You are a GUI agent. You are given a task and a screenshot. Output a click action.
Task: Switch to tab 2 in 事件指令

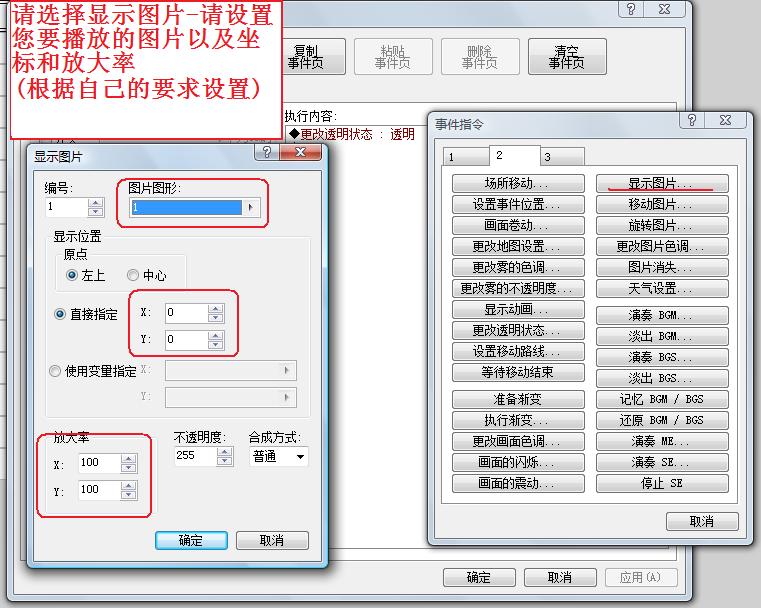(x=514, y=155)
